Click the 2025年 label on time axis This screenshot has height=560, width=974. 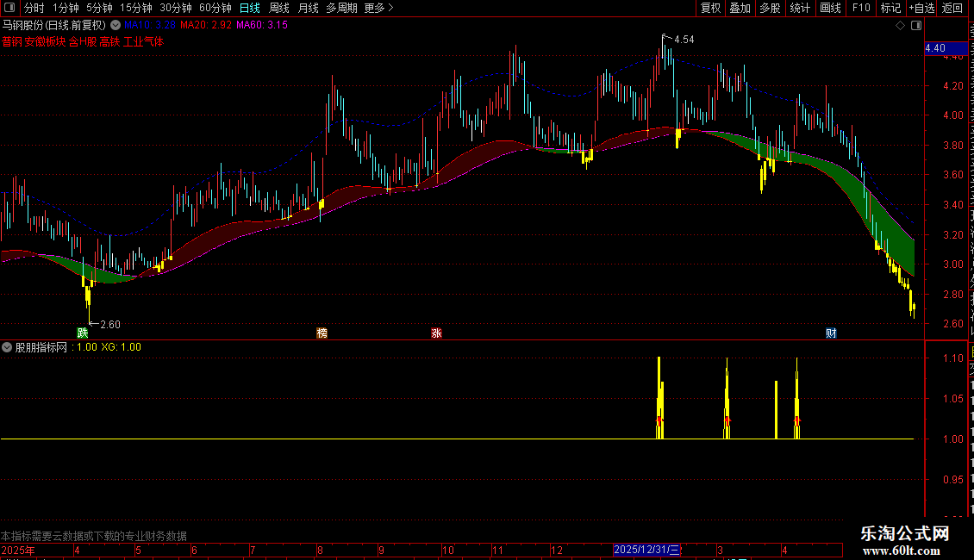pyautogui.click(x=18, y=550)
